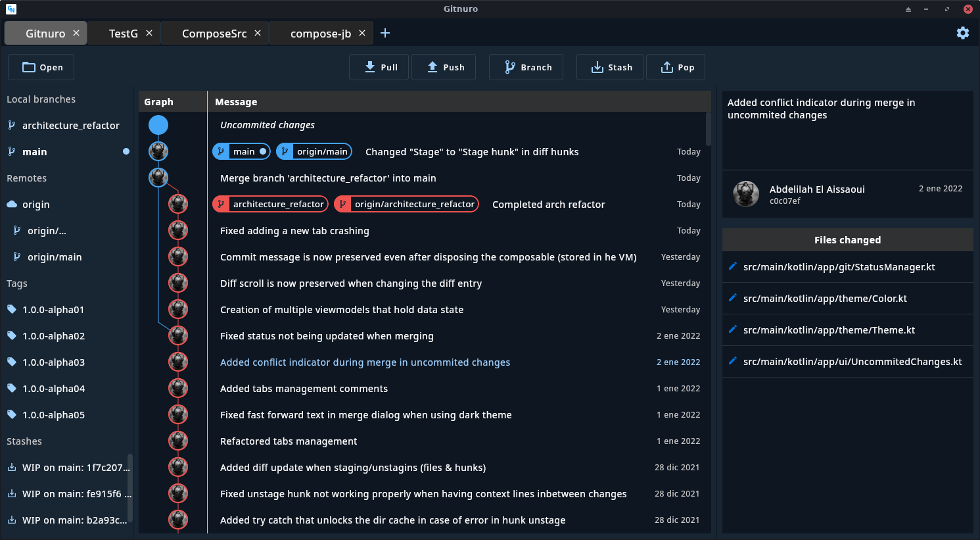980x540 pixels.
Task: Click the commit log vertical scrollbar
Action: point(708,129)
